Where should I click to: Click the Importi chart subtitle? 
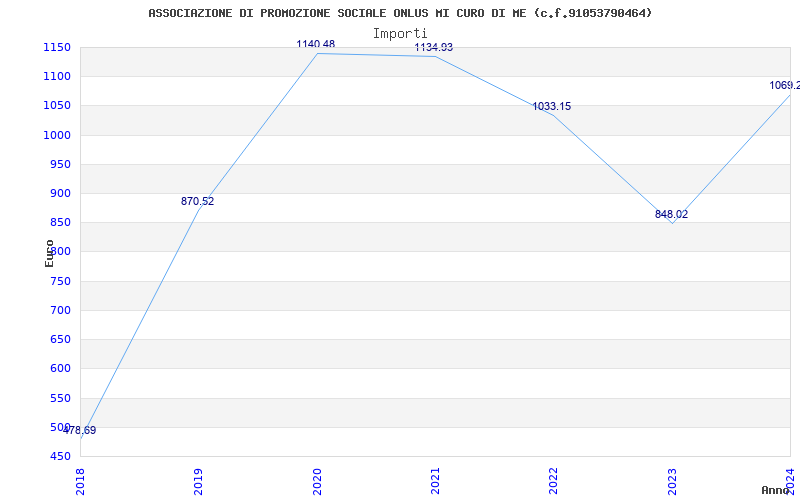pos(400,34)
